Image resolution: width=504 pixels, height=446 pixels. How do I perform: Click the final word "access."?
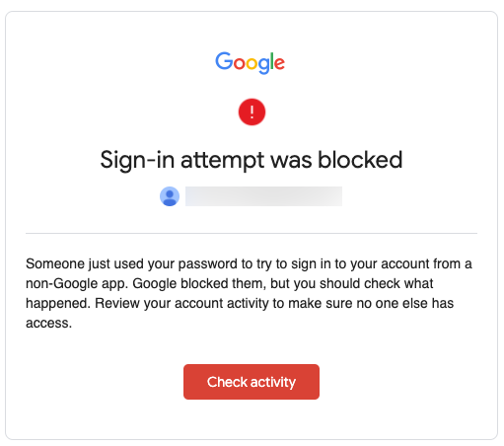pos(49,324)
